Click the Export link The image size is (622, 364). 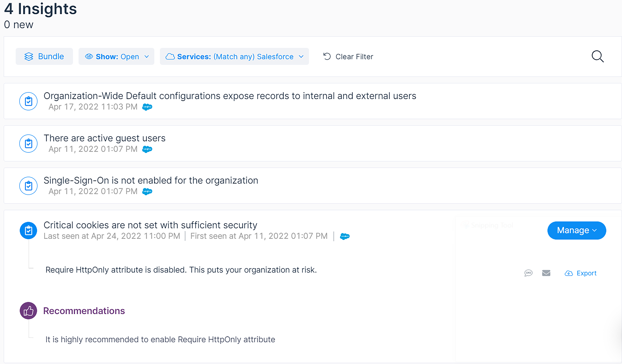581,273
